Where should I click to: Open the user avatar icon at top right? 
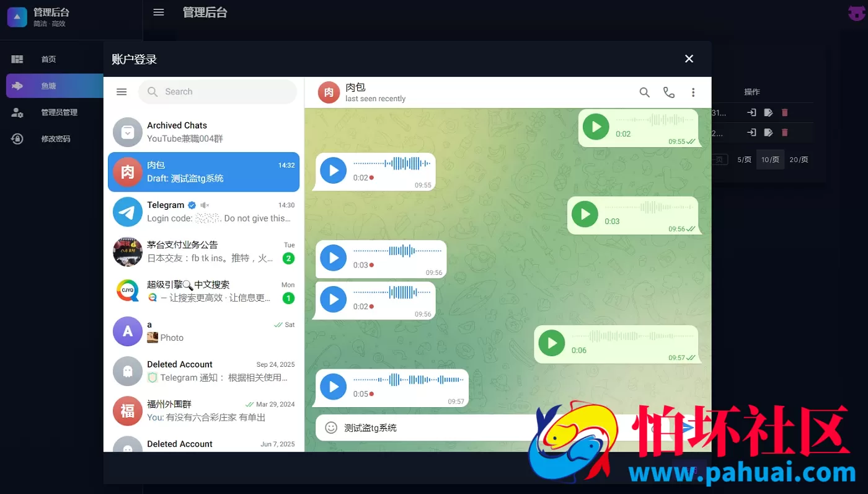[856, 13]
